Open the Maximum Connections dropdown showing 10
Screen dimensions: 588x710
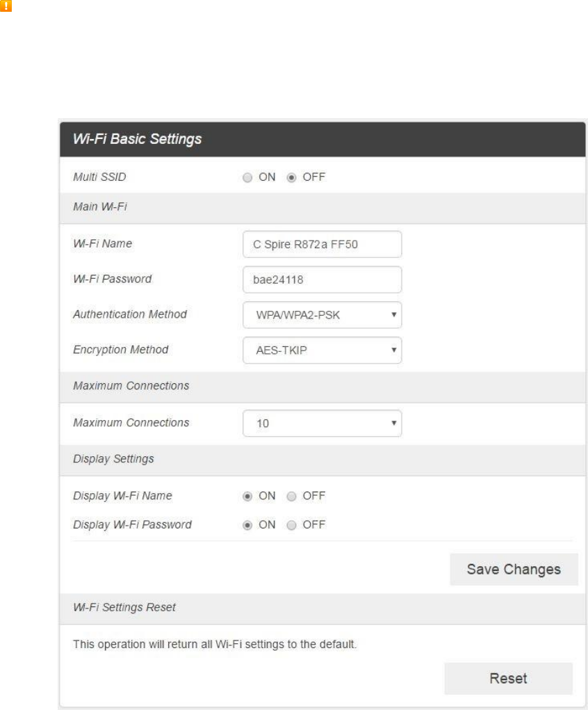point(322,422)
